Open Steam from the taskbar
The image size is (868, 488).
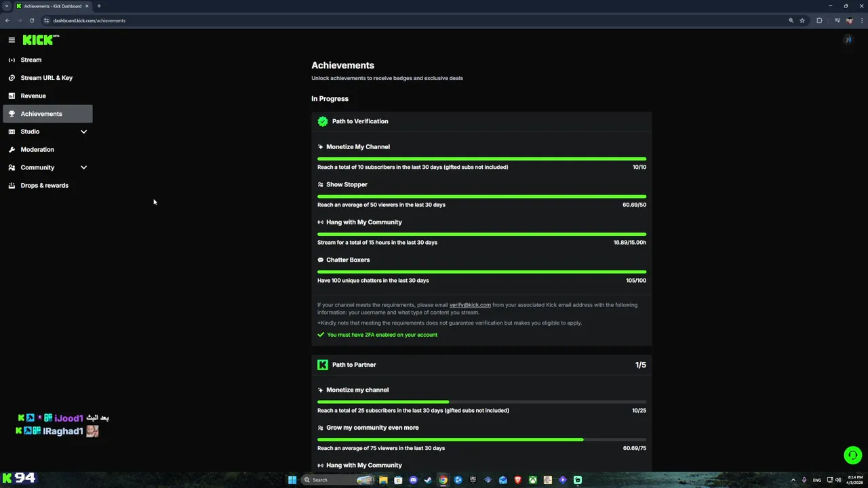point(428,480)
